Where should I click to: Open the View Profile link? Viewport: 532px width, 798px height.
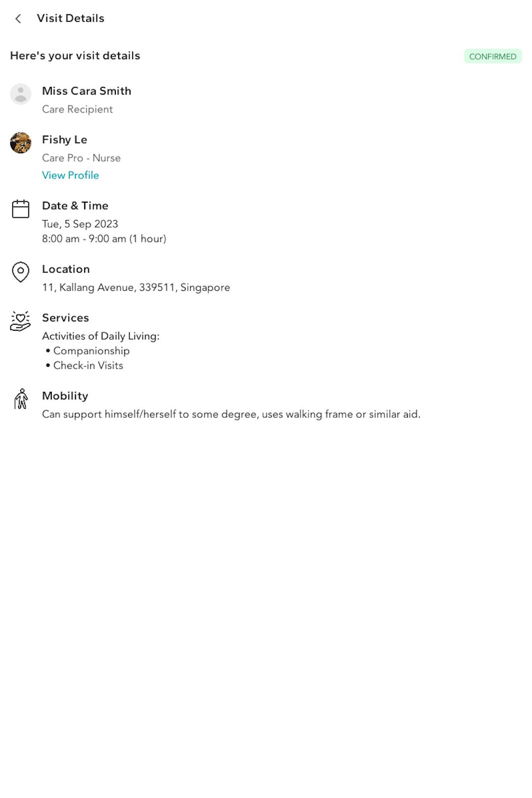point(70,175)
